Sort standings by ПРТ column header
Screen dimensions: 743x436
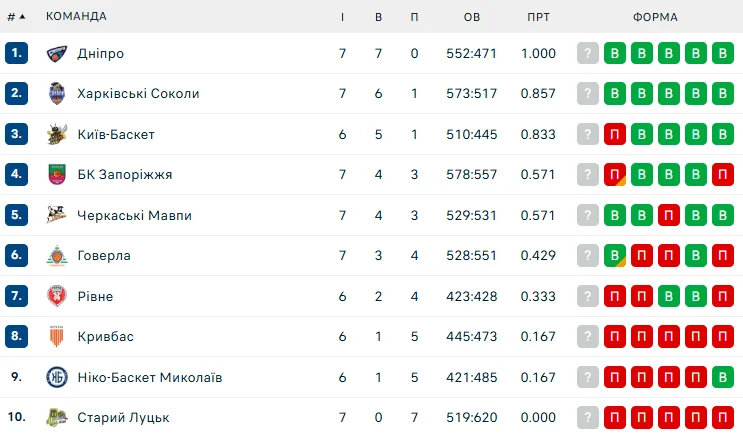(x=538, y=17)
